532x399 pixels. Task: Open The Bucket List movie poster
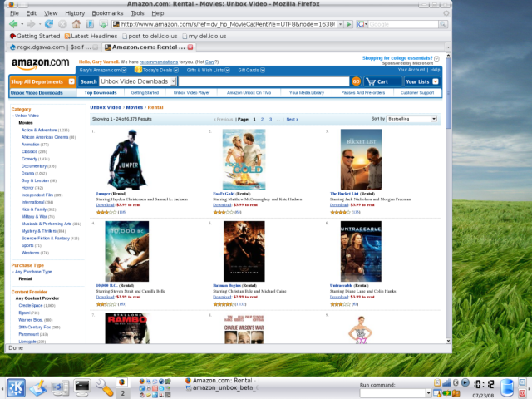[x=361, y=160]
